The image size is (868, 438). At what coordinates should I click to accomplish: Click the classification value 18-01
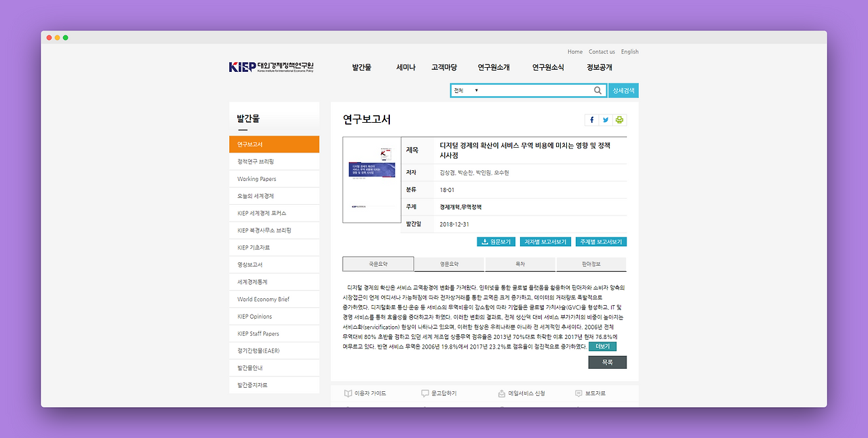pos(448,190)
